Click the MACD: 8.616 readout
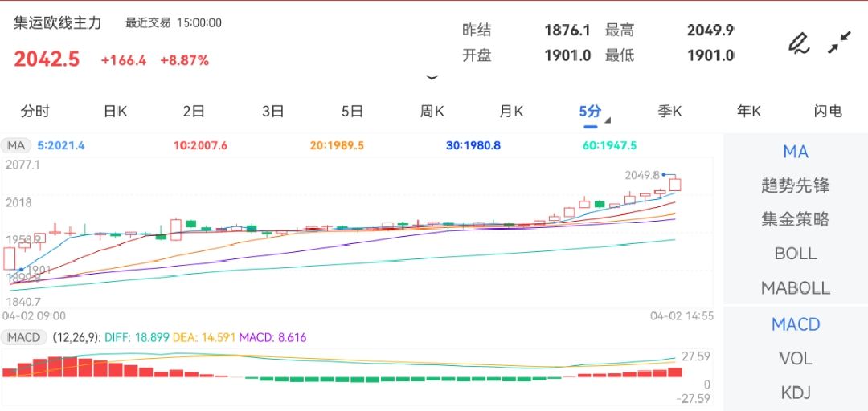The height and width of the screenshot is (411, 868). click(x=272, y=337)
